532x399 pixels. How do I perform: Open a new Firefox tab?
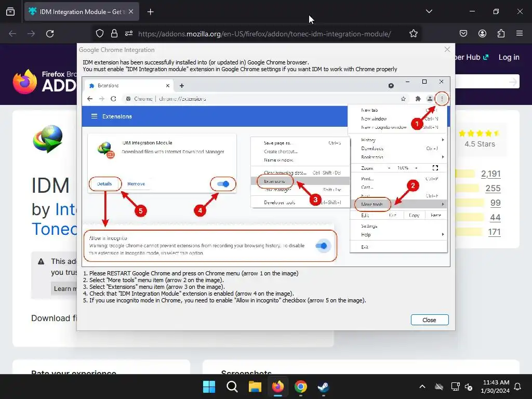click(150, 12)
